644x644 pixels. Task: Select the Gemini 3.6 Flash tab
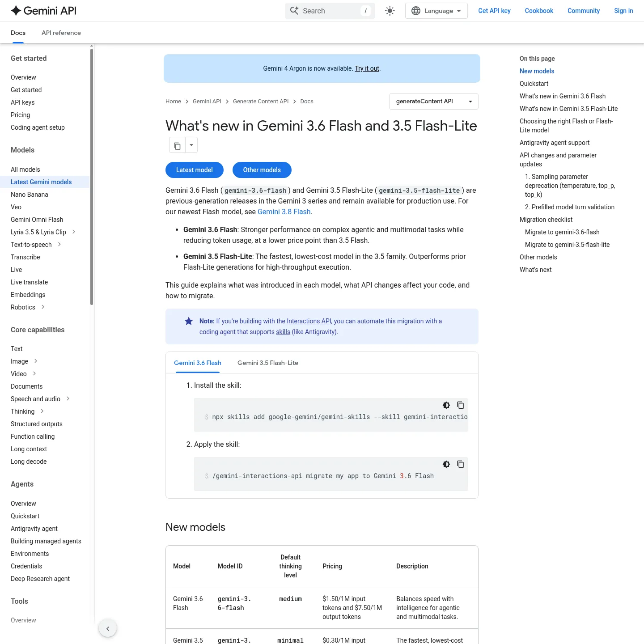pos(198,363)
